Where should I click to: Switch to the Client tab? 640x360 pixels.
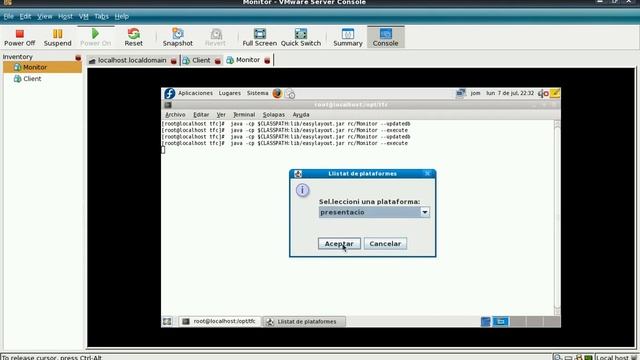201,60
